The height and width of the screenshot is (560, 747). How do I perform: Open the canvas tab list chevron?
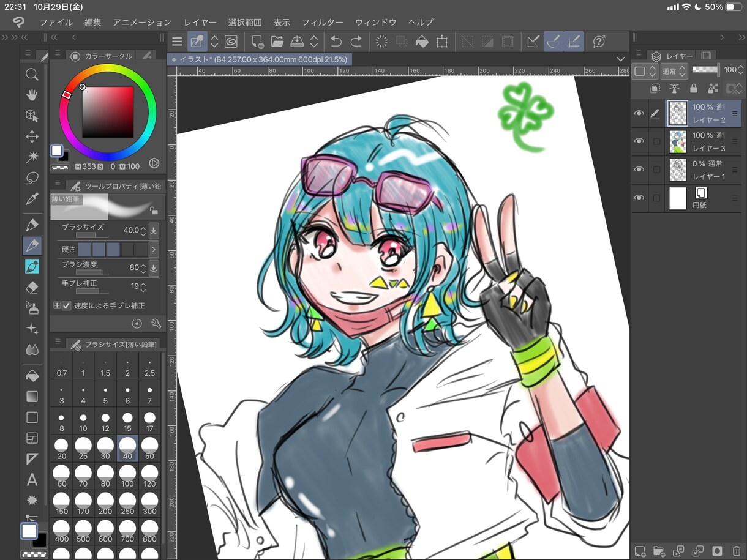click(621, 59)
